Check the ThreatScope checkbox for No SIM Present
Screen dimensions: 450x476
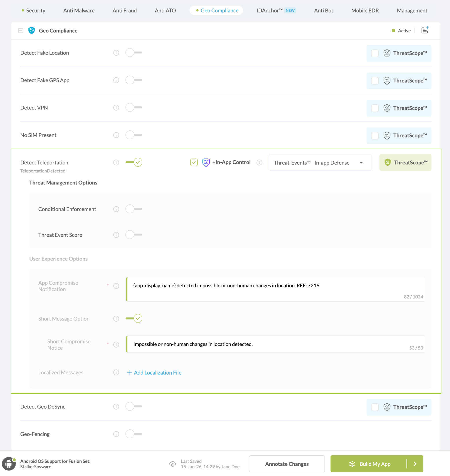tap(375, 136)
